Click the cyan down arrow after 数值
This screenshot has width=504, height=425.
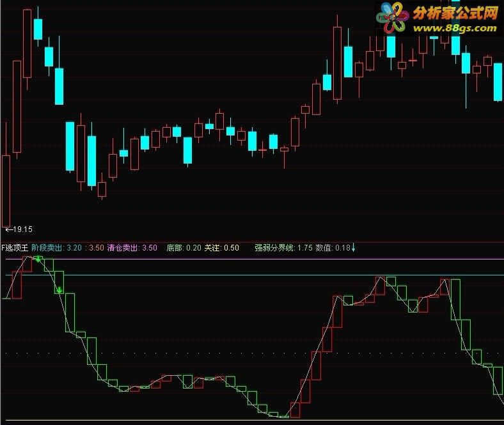pyautogui.click(x=353, y=247)
